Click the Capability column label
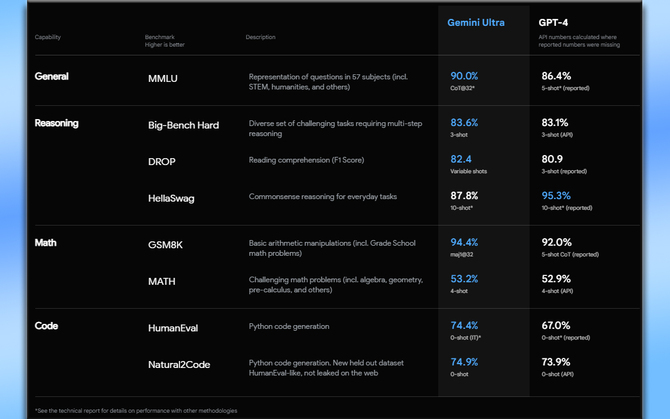670x419 pixels. click(48, 37)
